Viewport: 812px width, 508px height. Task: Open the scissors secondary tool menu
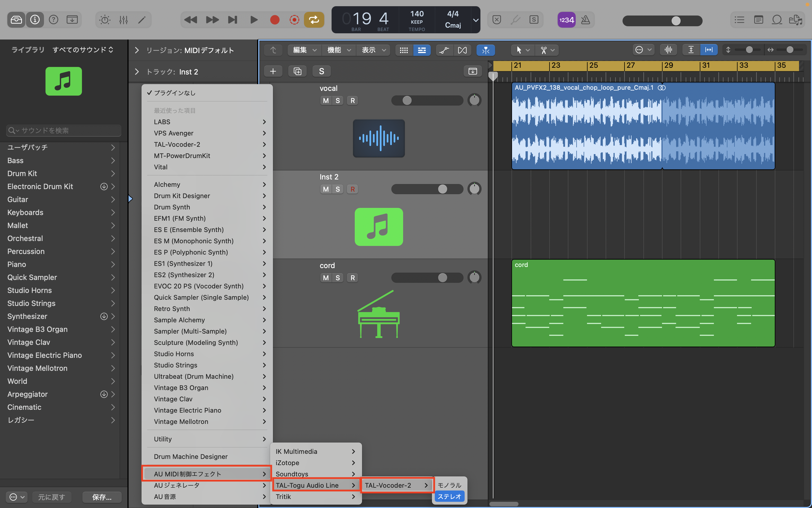[547, 50]
